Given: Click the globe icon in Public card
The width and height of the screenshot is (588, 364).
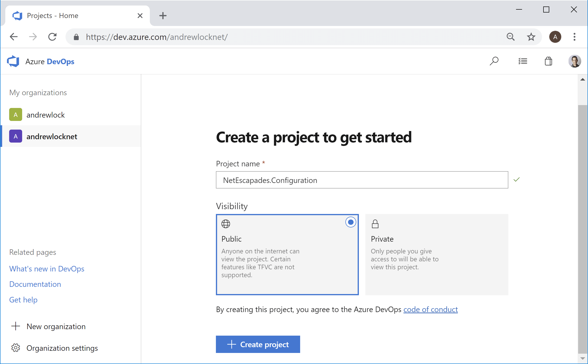Looking at the screenshot, I should pyautogui.click(x=226, y=224).
